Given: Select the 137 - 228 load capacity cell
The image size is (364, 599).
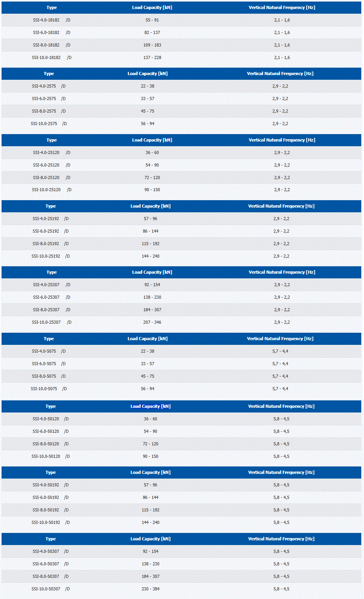Looking at the screenshot, I should 152,57.
